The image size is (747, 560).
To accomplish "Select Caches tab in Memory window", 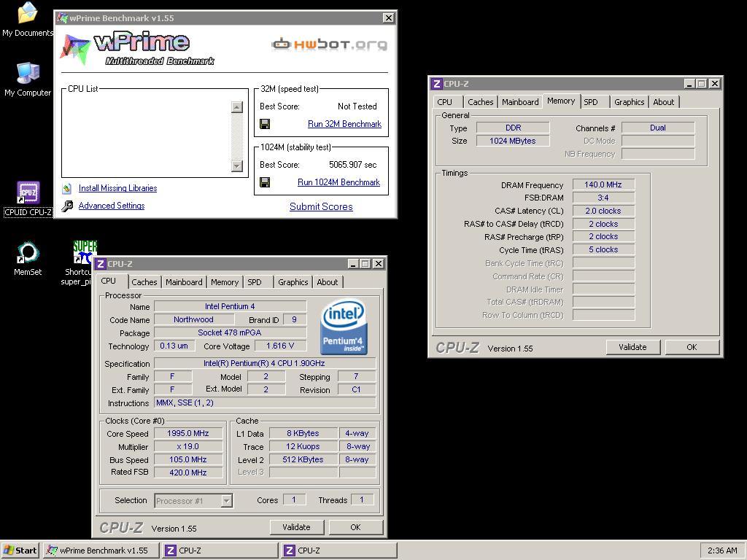I will [x=481, y=102].
